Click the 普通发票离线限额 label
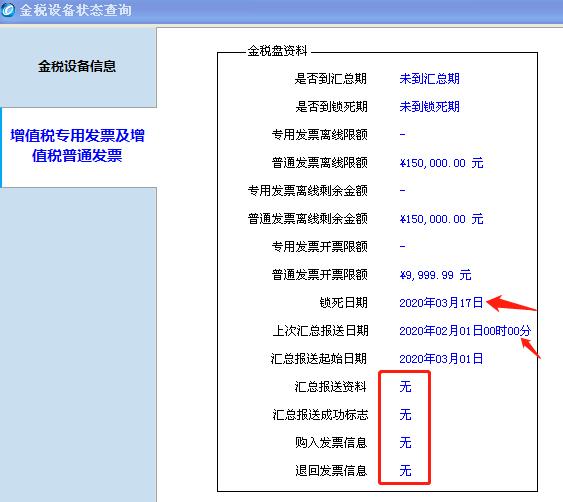The image size is (563, 502). click(320, 163)
